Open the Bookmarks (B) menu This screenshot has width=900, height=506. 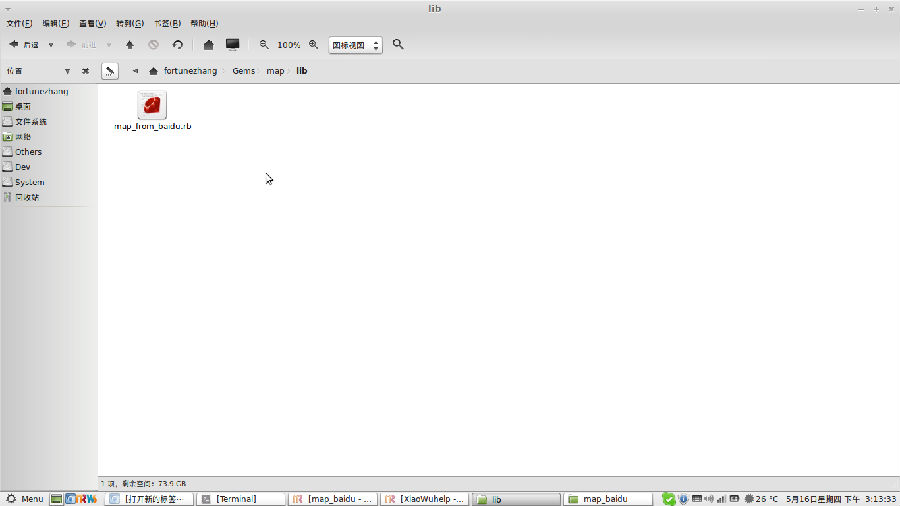tap(167, 24)
